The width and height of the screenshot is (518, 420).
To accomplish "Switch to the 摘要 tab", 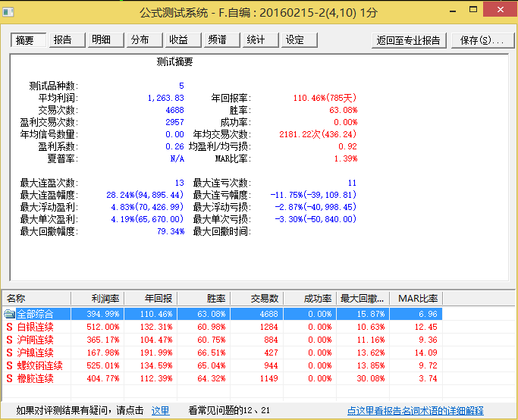I will [x=28, y=40].
